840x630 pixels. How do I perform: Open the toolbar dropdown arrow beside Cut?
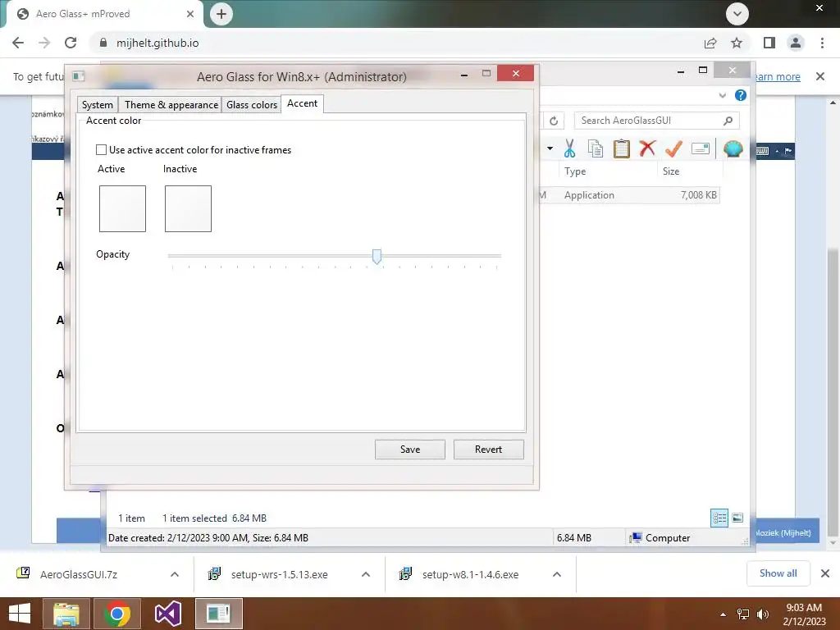(550, 148)
